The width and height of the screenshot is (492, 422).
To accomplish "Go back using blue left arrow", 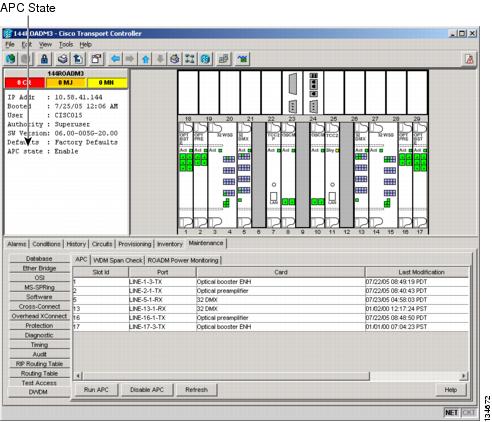I will point(116,59).
